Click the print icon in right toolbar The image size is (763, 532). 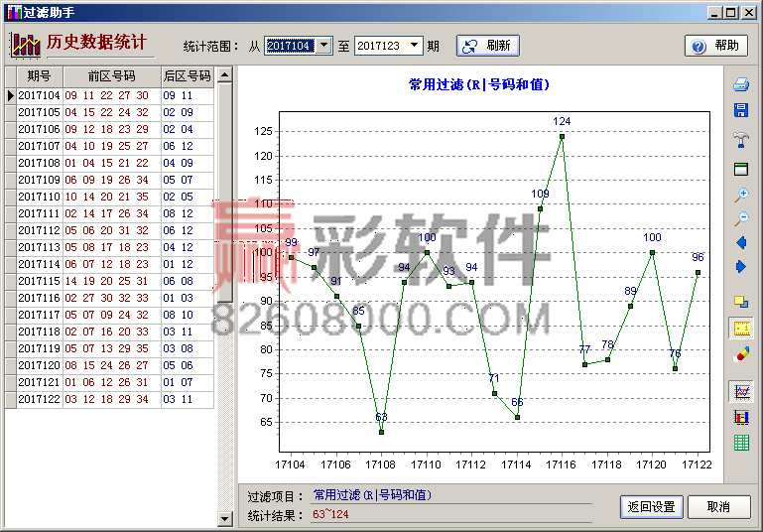point(741,84)
